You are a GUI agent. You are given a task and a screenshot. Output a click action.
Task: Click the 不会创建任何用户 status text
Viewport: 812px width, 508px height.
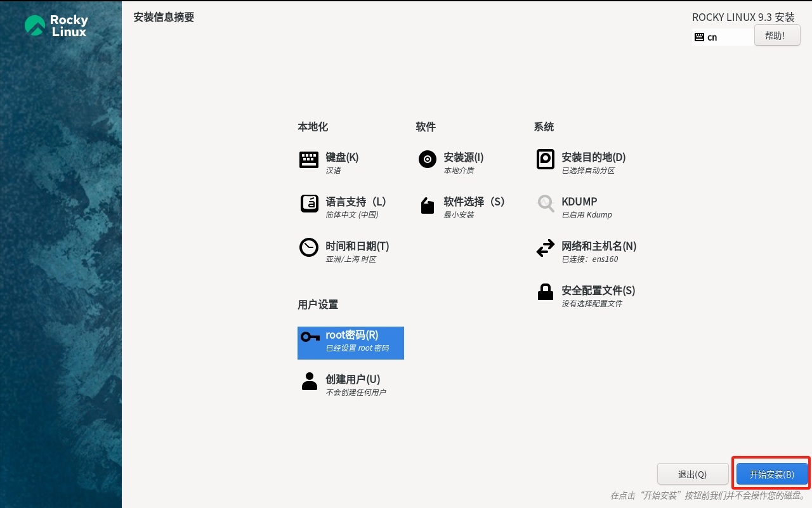click(x=356, y=393)
